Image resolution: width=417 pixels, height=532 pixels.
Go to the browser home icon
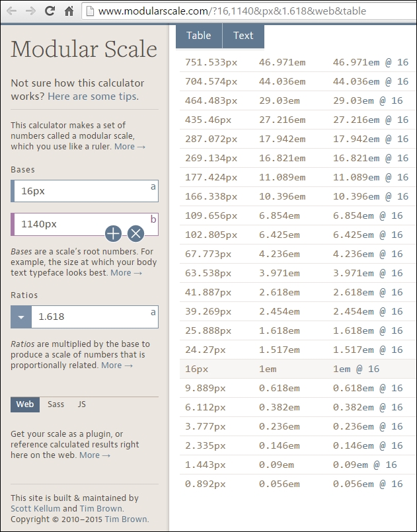click(69, 11)
